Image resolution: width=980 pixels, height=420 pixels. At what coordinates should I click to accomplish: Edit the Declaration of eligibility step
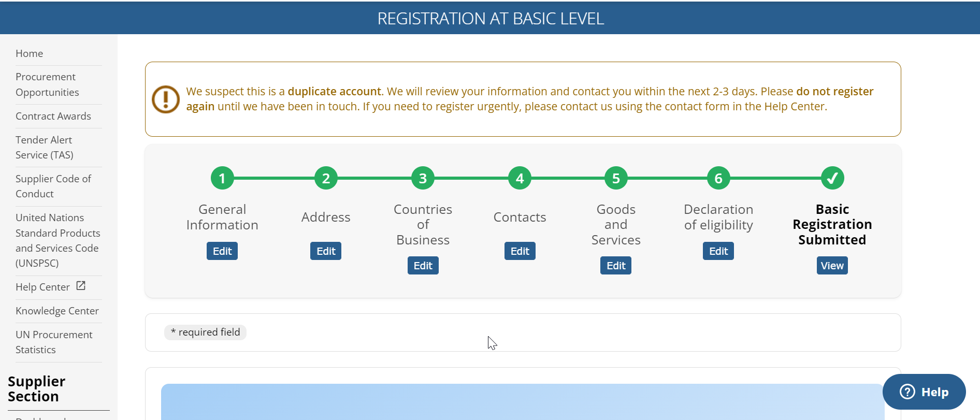718,251
